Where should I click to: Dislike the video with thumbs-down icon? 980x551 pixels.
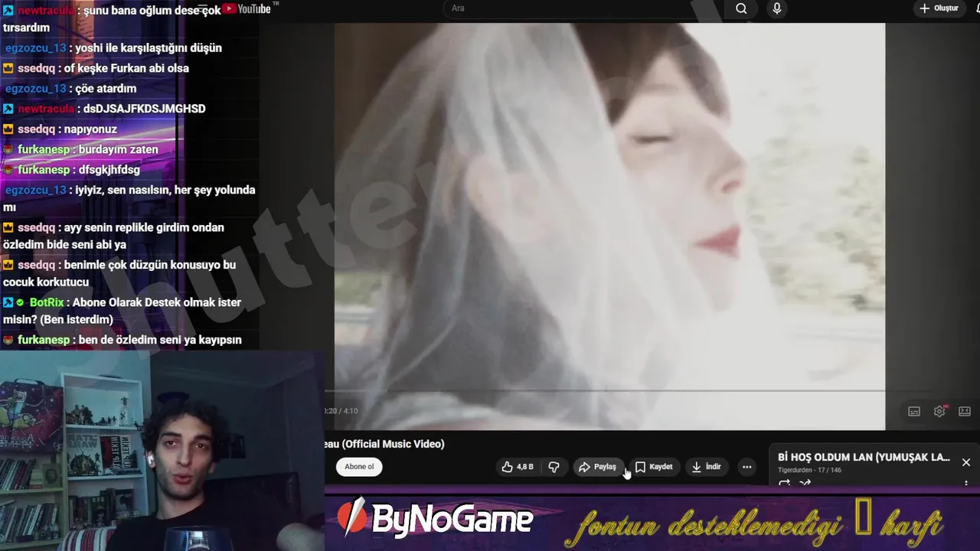554,467
